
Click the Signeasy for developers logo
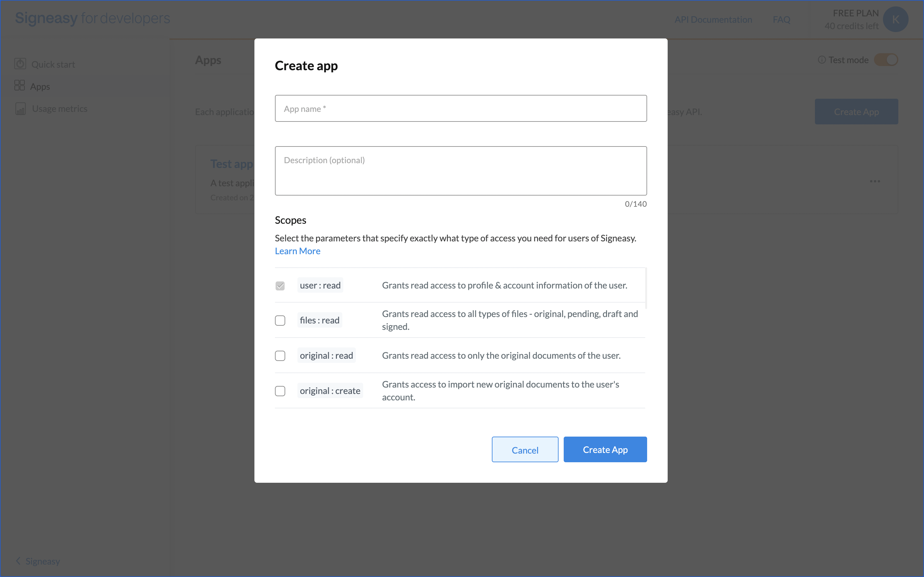tap(92, 18)
